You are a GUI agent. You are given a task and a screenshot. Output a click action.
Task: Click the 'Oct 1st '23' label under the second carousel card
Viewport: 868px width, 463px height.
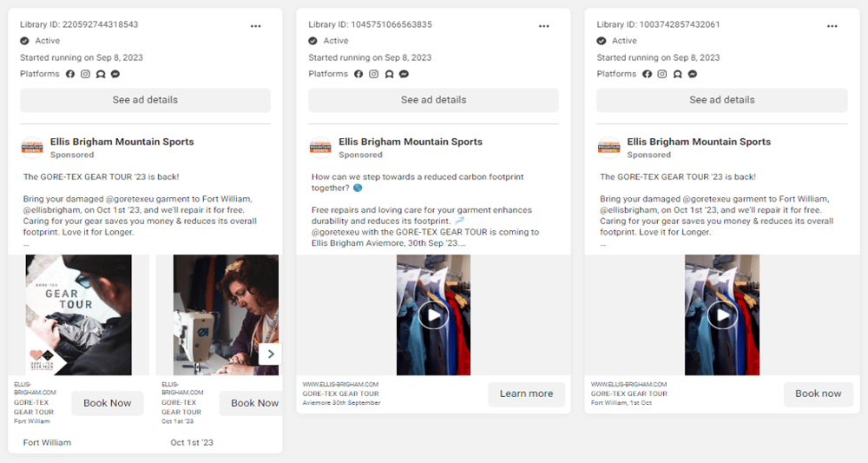192,442
